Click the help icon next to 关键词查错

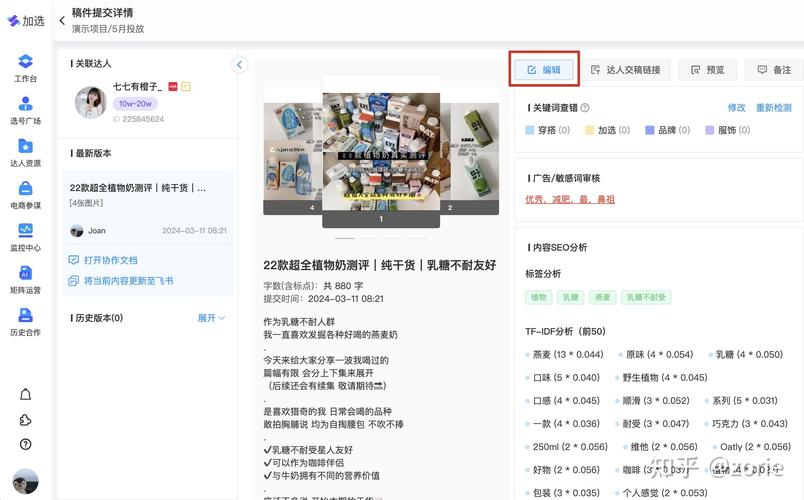585,108
